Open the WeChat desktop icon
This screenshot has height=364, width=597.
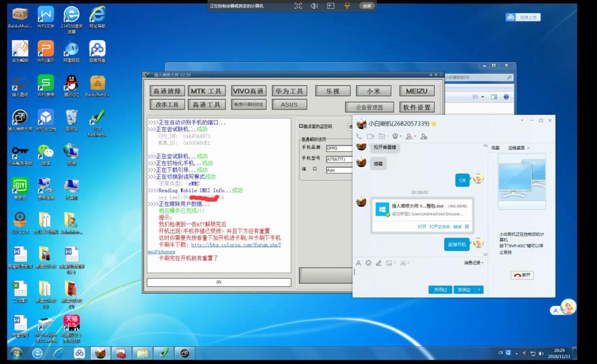coord(46,155)
